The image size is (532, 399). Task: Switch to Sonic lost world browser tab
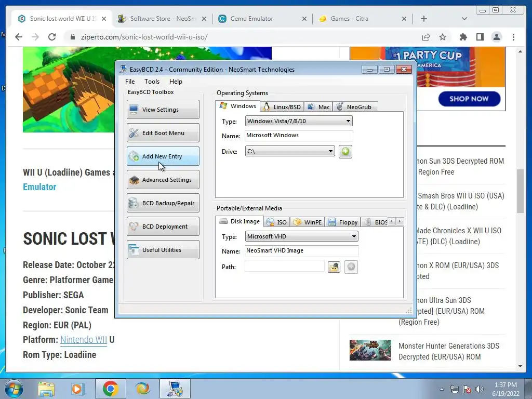click(62, 19)
